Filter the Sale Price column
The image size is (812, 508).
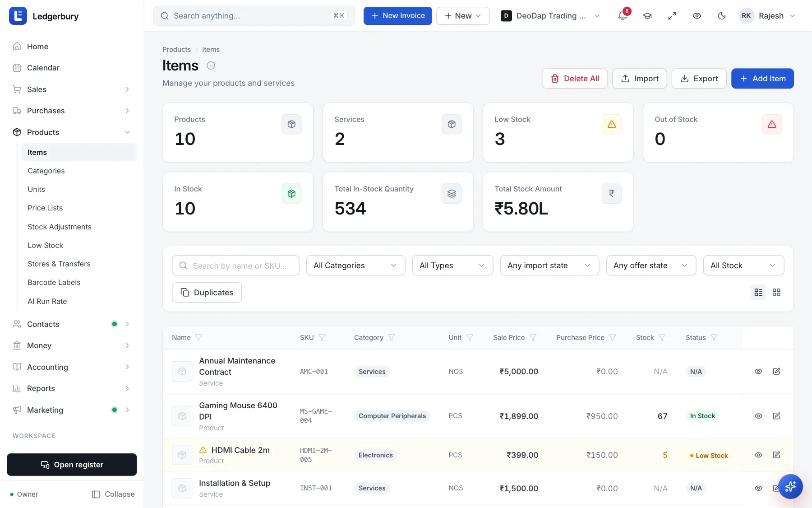pyautogui.click(x=533, y=338)
